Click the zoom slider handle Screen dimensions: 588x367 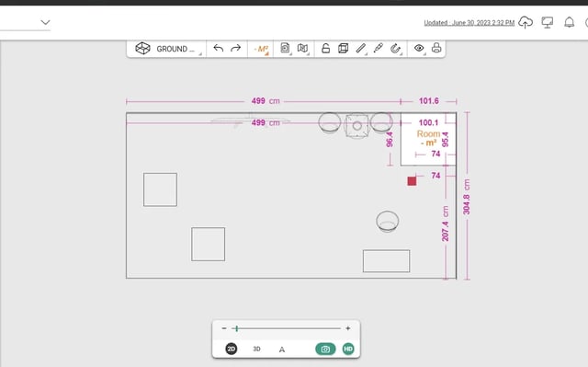click(237, 328)
